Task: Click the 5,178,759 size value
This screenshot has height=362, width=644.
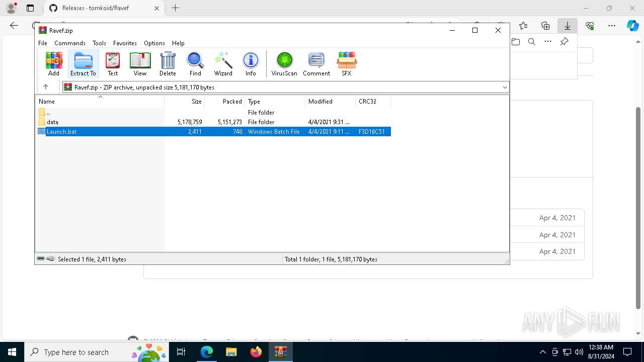Action: [190, 122]
